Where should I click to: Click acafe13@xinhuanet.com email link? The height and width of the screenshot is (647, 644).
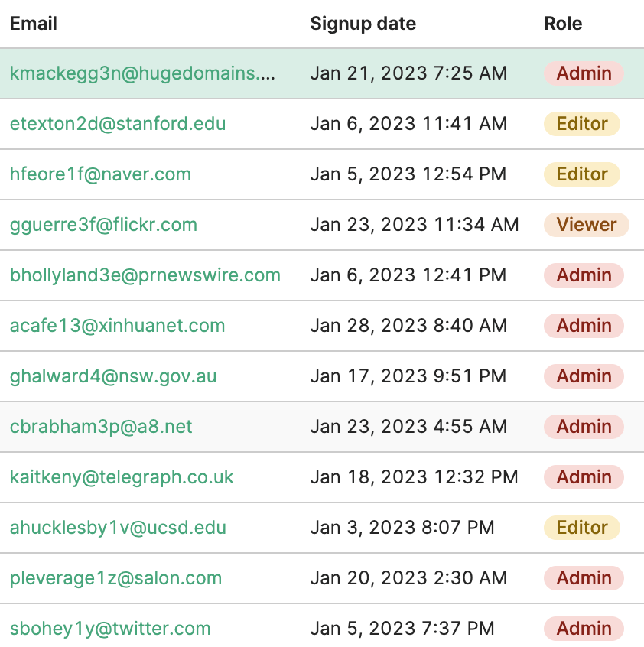click(117, 326)
